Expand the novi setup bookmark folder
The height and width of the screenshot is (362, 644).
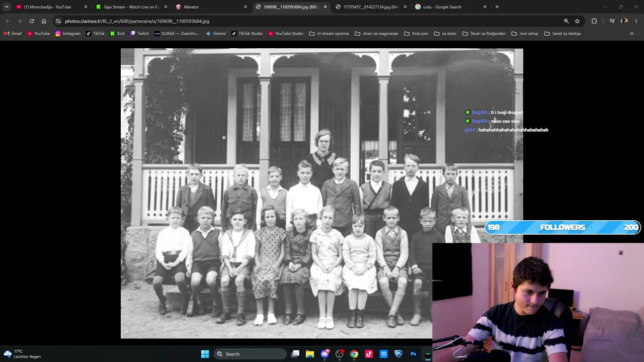(525, 34)
